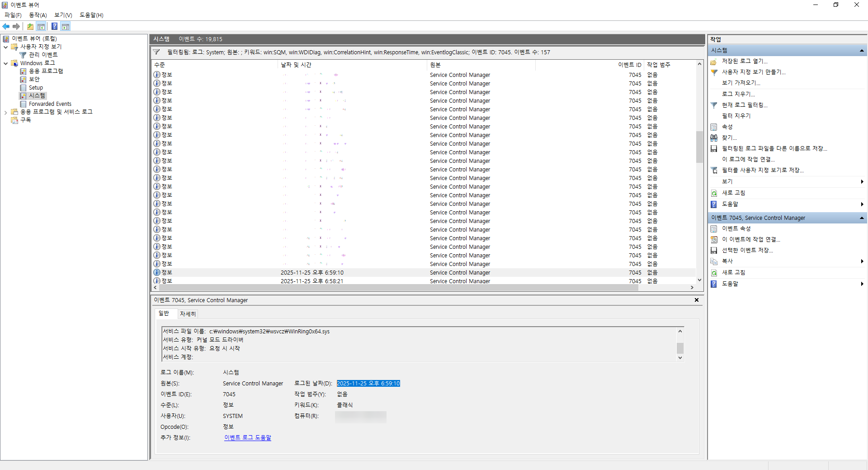Screen dimensions: 868x470
Task: Open the 도움말(H) menu
Action: [91, 15]
